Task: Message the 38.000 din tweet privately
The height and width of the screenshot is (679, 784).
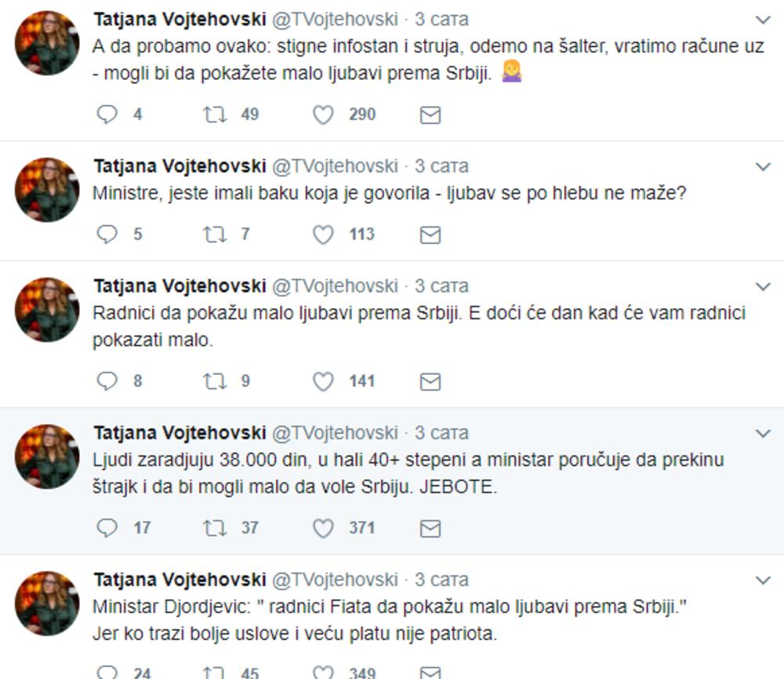Action: pos(430,528)
